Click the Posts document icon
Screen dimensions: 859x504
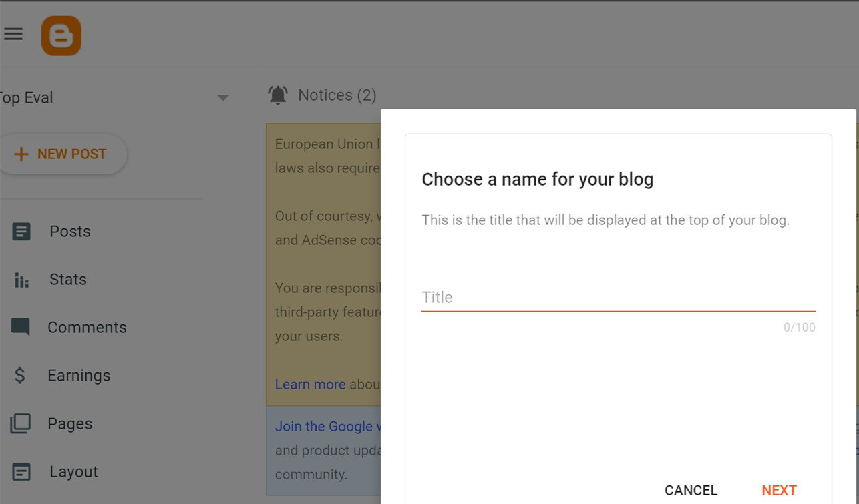point(21,232)
